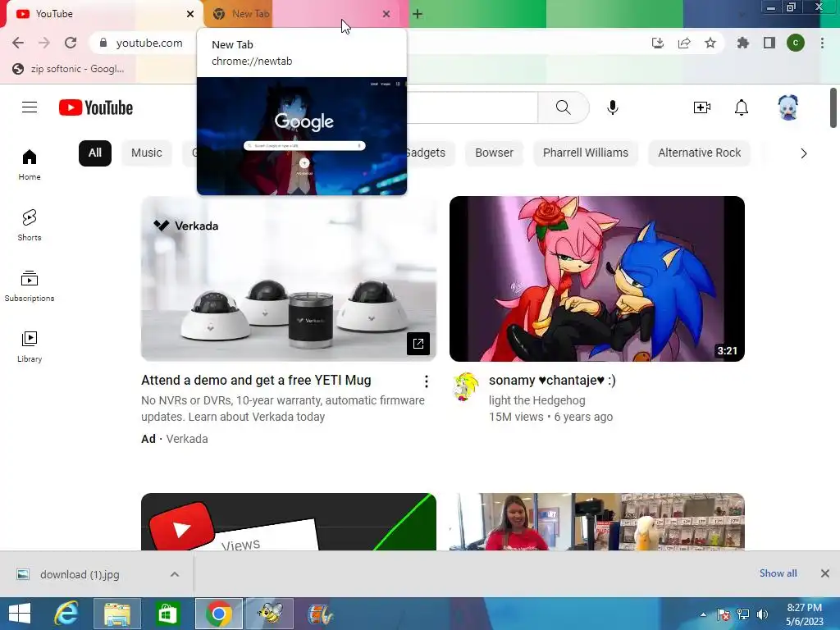Open Library in the sidebar
Viewport: 840px width, 630px height.
click(x=30, y=347)
